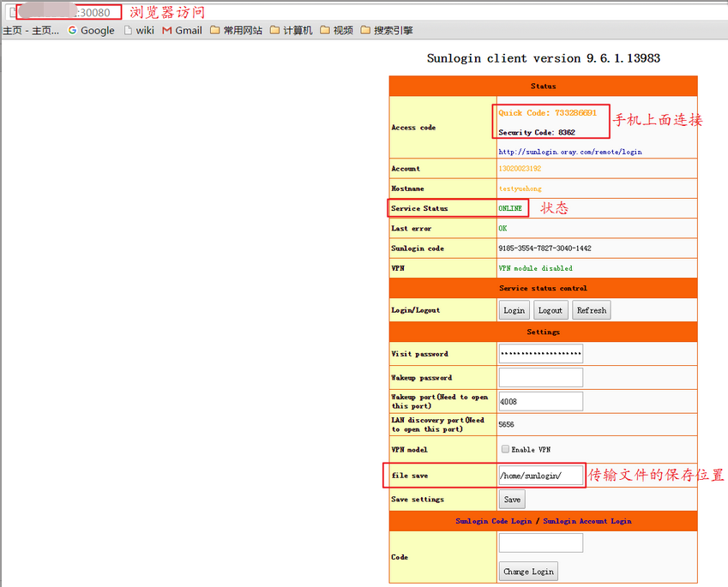This screenshot has height=587, width=728.
Task: Click the hostname testyuehong
Action: tap(520, 189)
